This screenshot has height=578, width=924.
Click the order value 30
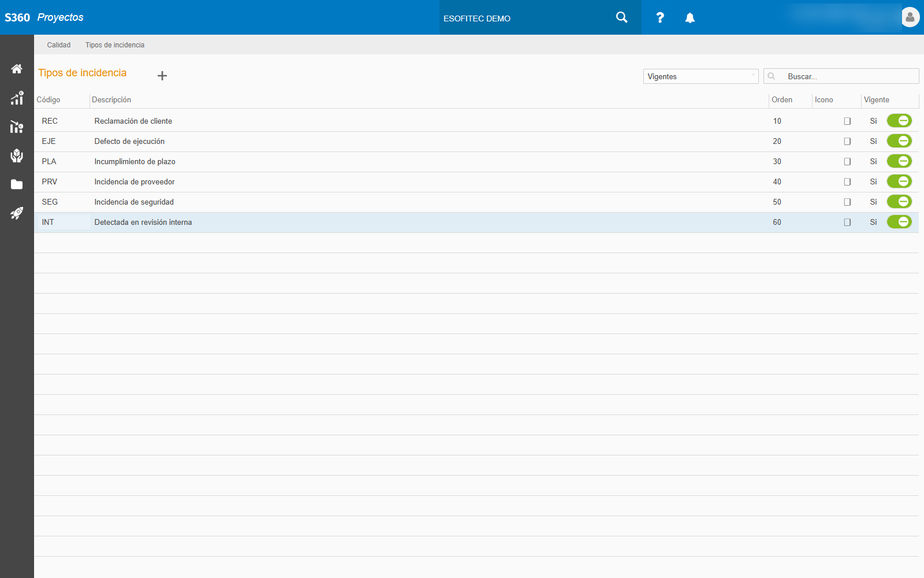point(777,161)
